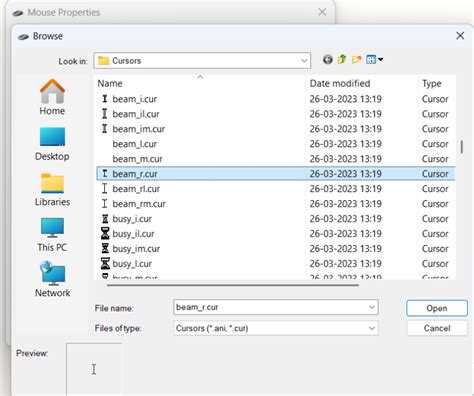Click Type cell of busy_l.cur row
474x396 pixels.
[435, 264]
